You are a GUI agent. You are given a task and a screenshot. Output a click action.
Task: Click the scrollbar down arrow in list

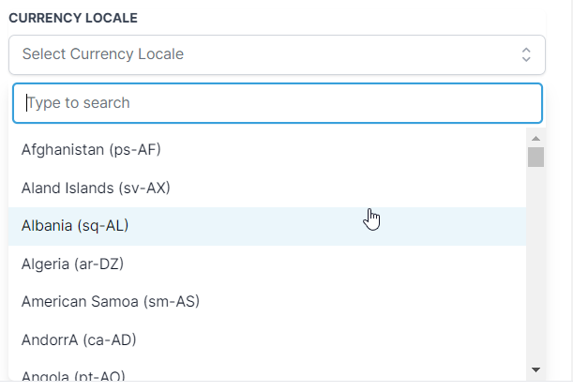(535, 370)
